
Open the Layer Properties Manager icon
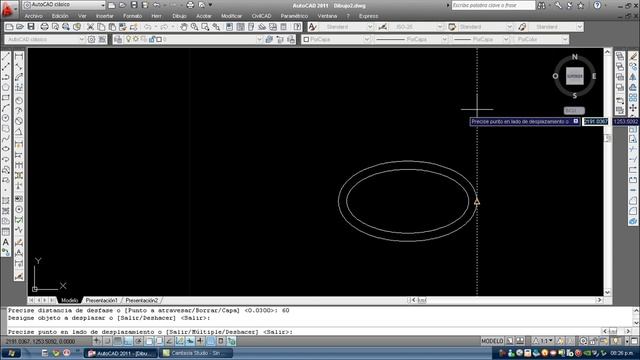point(118,39)
